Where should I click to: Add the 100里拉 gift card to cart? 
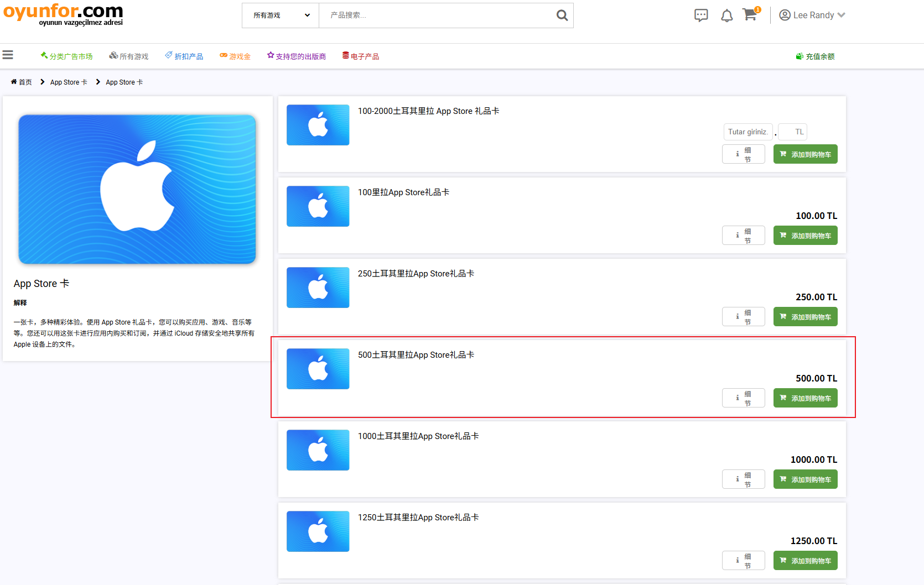click(x=806, y=236)
